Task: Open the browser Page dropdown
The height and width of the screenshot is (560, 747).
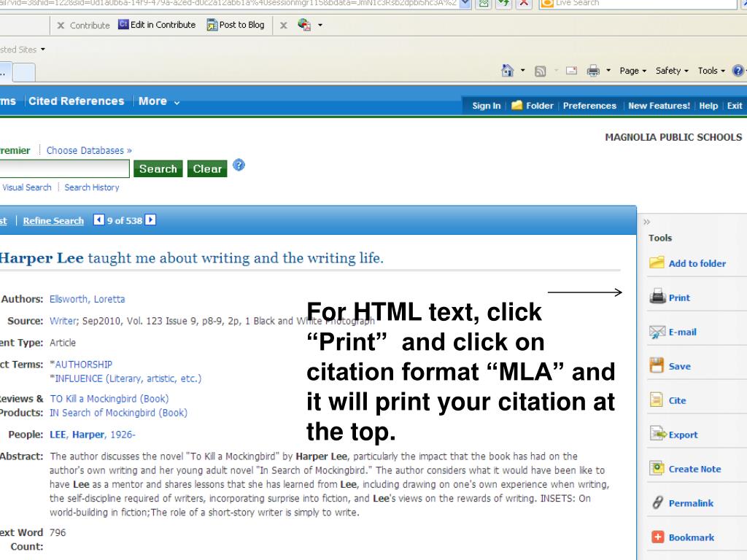Action: [632, 71]
